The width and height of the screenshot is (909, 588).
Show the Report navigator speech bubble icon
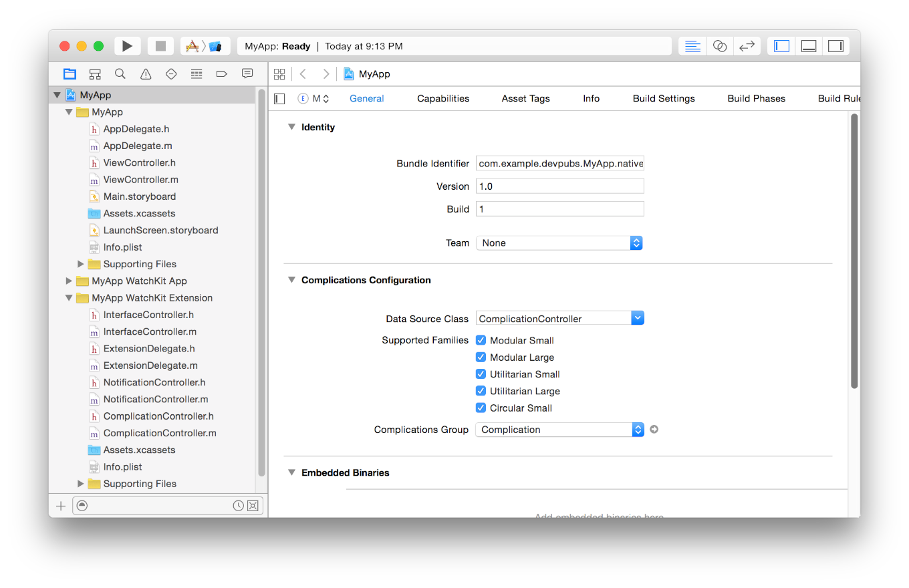pyautogui.click(x=247, y=73)
